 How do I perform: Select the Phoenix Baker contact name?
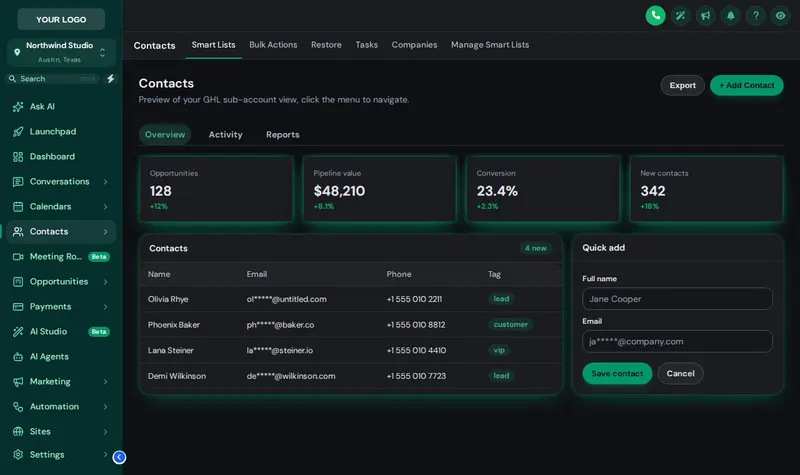tap(173, 324)
